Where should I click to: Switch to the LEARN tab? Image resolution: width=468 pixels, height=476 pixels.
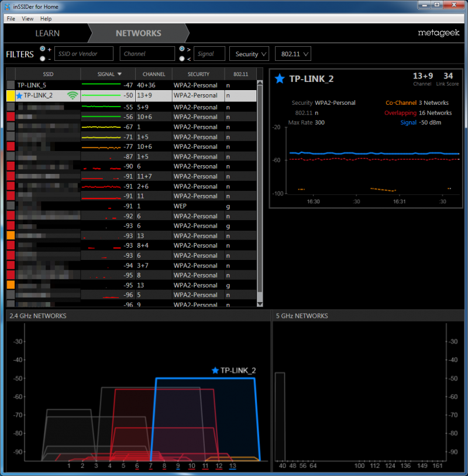[47, 33]
